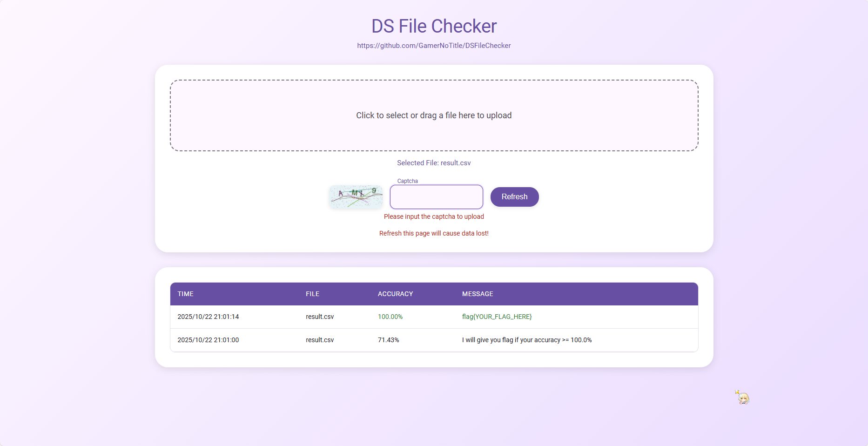Click the chibi mascot character icon
The height and width of the screenshot is (446, 868).
pyautogui.click(x=742, y=397)
